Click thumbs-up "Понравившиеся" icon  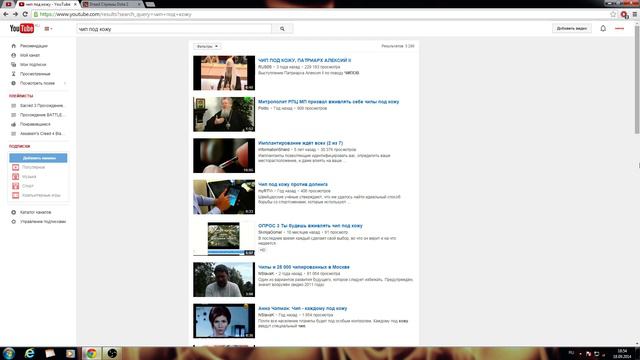[13, 124]
